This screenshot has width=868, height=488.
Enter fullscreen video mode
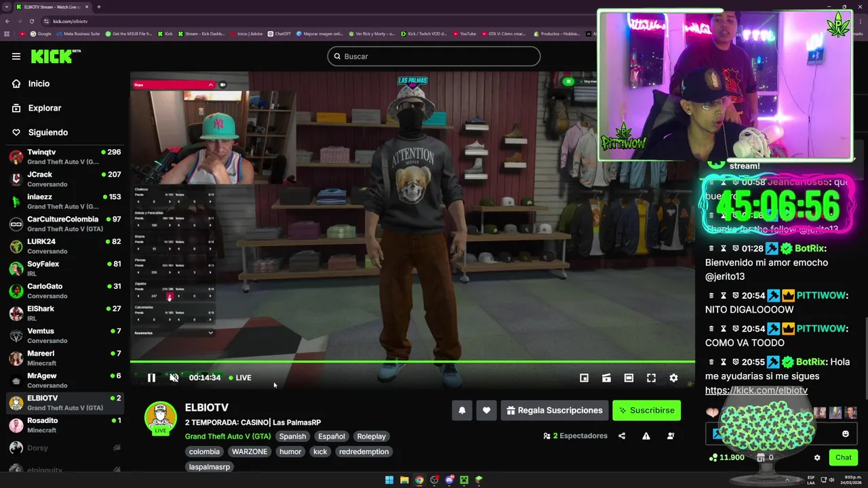pos(651,378)
